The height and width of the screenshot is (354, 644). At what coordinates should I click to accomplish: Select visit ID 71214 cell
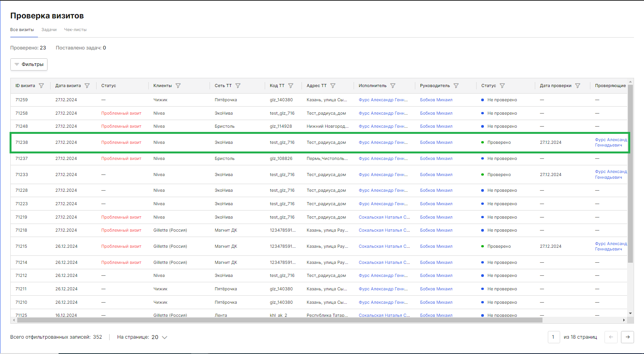click(x=21, y=262)
